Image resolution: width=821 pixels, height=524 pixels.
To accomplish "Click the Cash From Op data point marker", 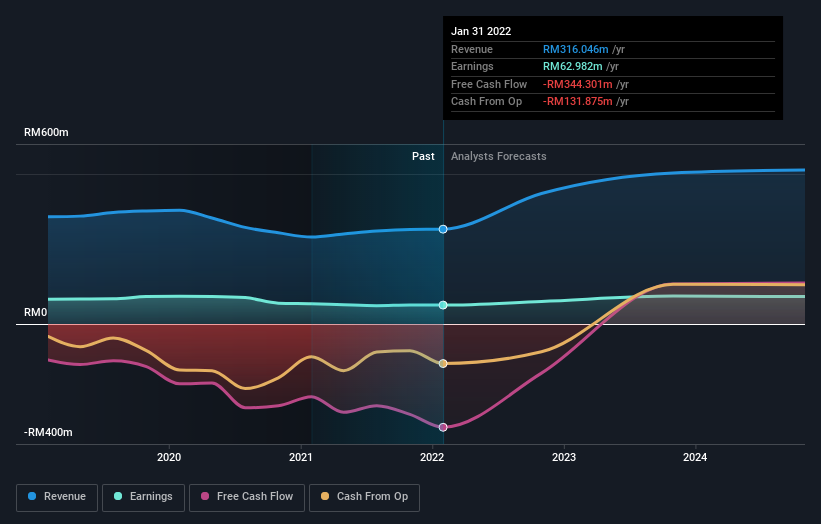I will (x=443, y=363).
